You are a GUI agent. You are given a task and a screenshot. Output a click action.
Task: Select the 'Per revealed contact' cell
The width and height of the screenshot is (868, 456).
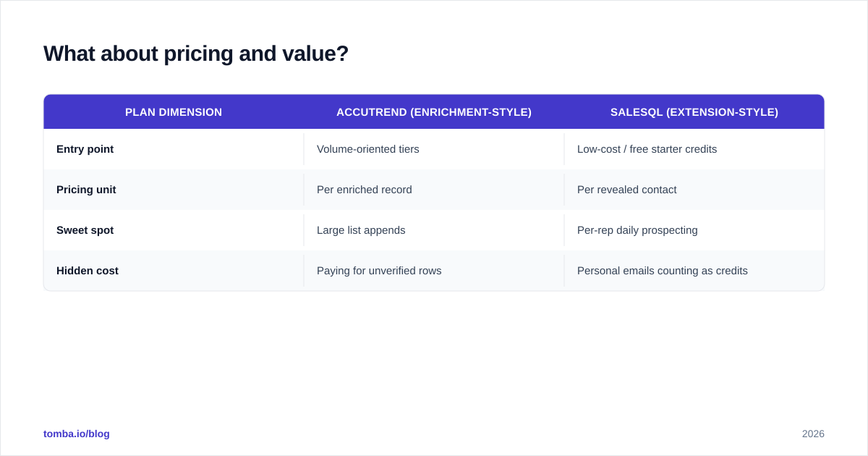point(694,190)
